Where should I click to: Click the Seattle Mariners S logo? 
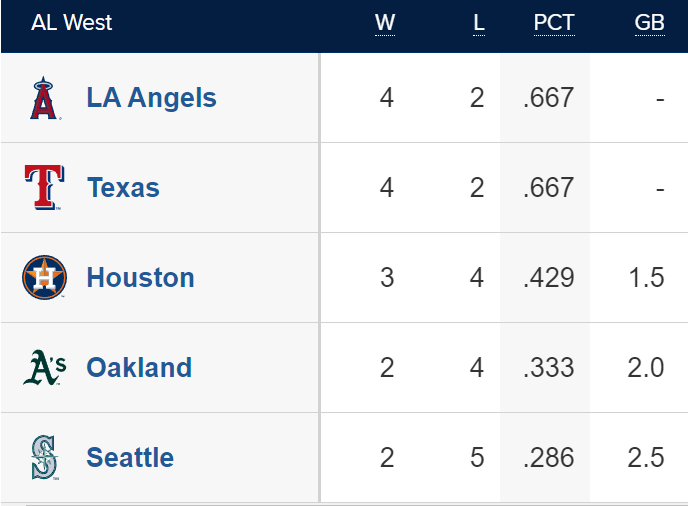tap(44, 457)
